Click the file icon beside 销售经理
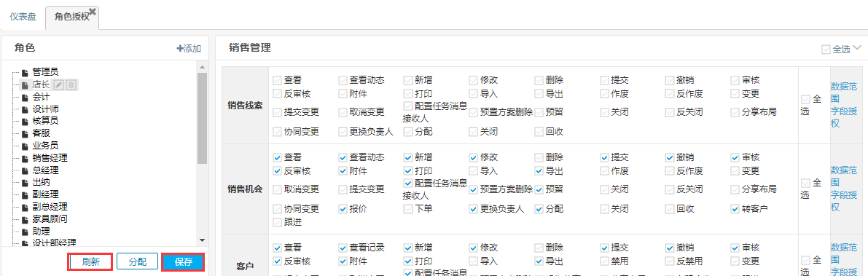 24,158
